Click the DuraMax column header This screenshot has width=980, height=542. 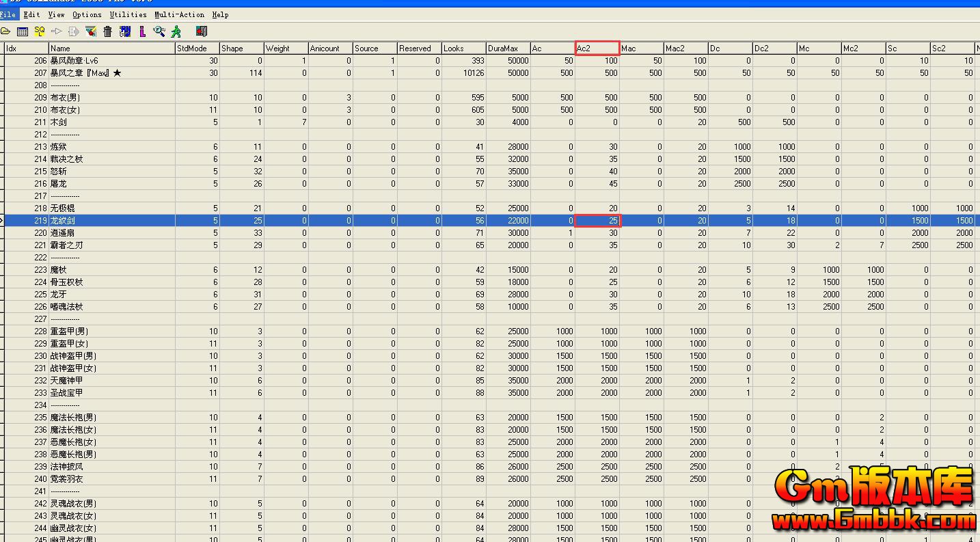pos(508,49)
